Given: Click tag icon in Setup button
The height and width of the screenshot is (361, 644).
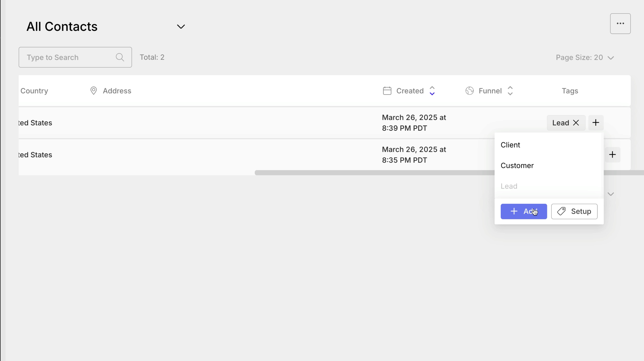Looking at the screenshot, I should pos(561,211).
